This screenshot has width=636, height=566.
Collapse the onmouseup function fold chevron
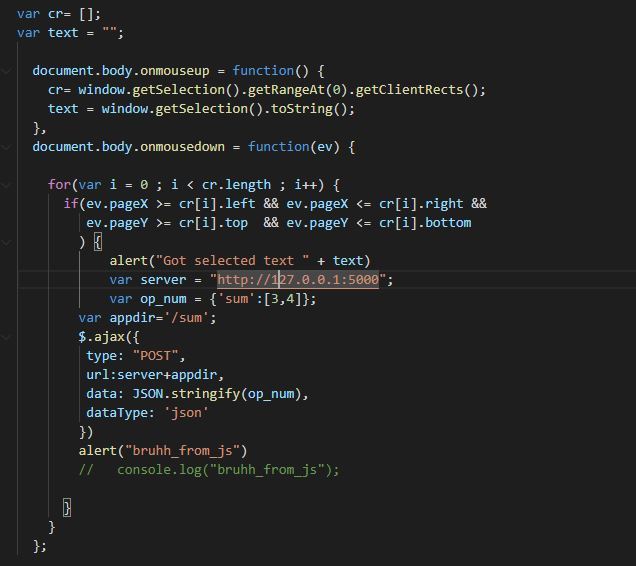tap(6, 71)
